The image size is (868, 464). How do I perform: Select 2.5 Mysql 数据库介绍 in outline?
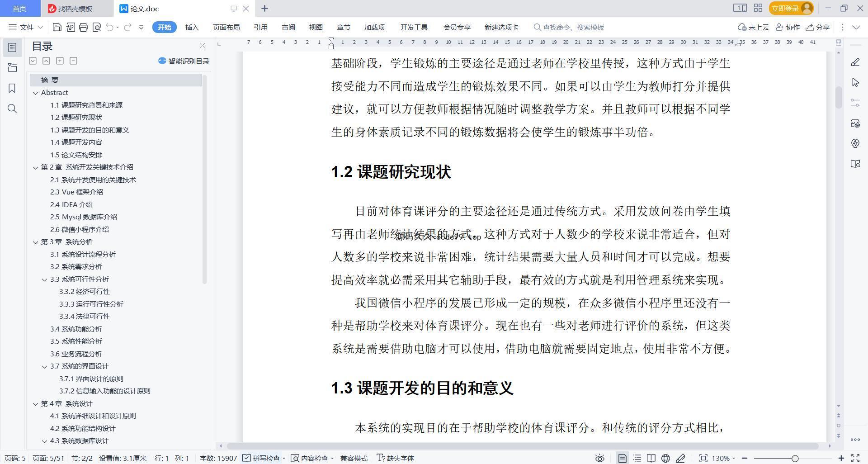[84, 217]
